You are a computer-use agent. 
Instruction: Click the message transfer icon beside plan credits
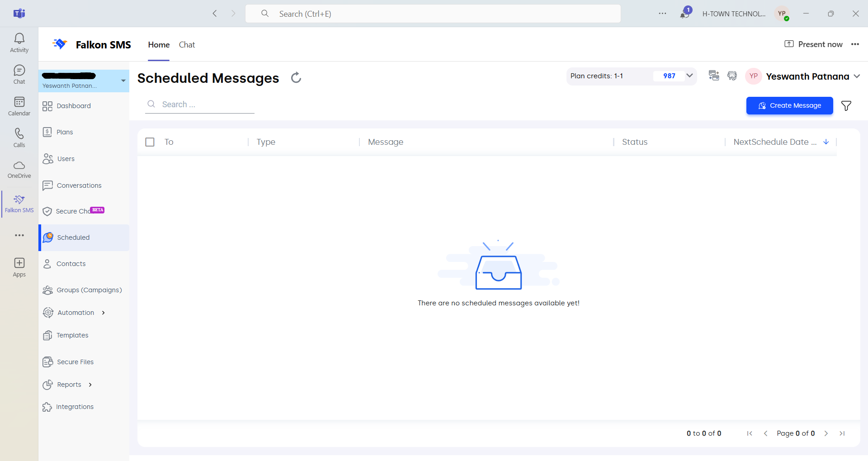coord(714,76)
